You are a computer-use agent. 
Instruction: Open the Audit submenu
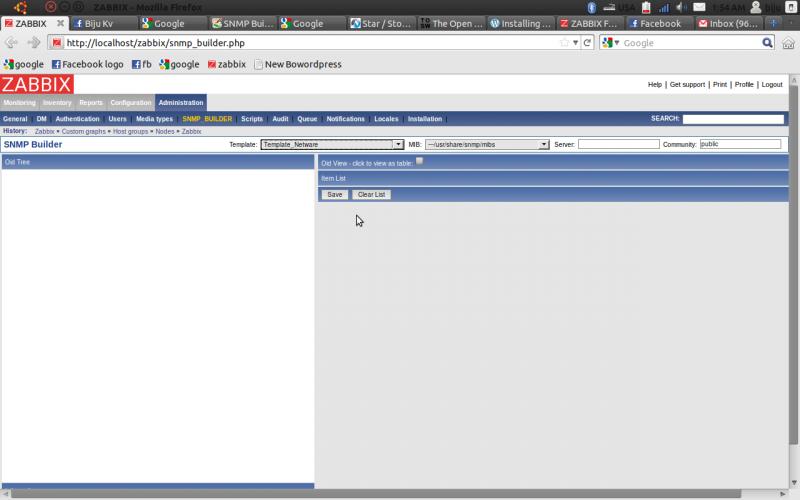[280, 119]
